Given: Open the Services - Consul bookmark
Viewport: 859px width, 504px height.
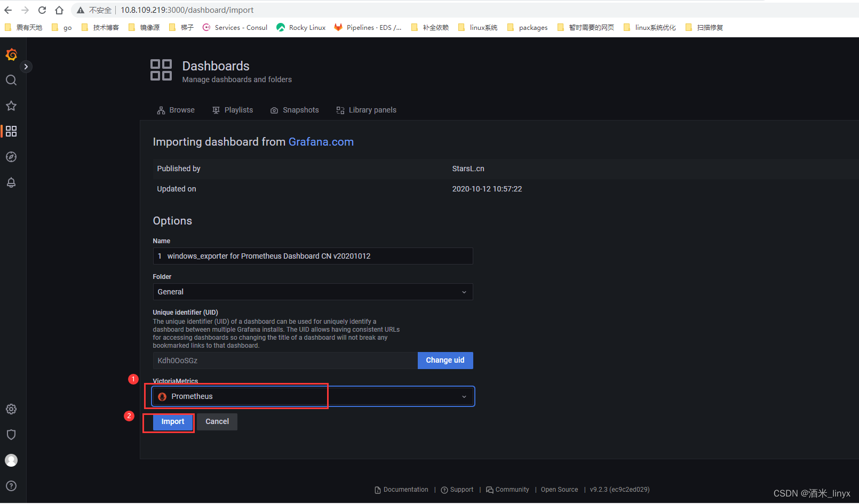Looking at the screenshot, I should point(235,28).
